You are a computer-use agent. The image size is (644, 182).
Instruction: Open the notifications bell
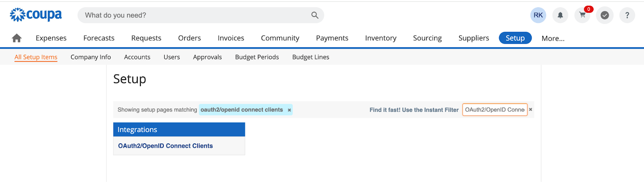(560, 15)
